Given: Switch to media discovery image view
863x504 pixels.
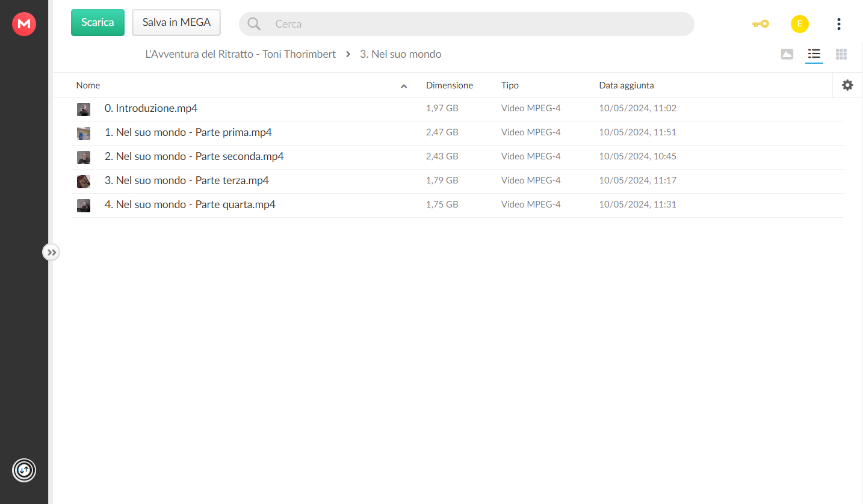Looking at the screenshot, I should click(x=787, y=54).
